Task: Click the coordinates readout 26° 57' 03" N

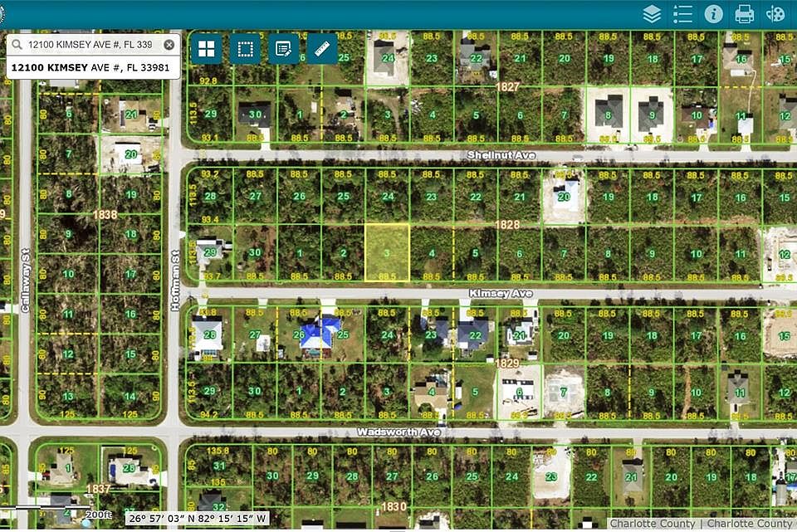Action: [x=198, y=518]
